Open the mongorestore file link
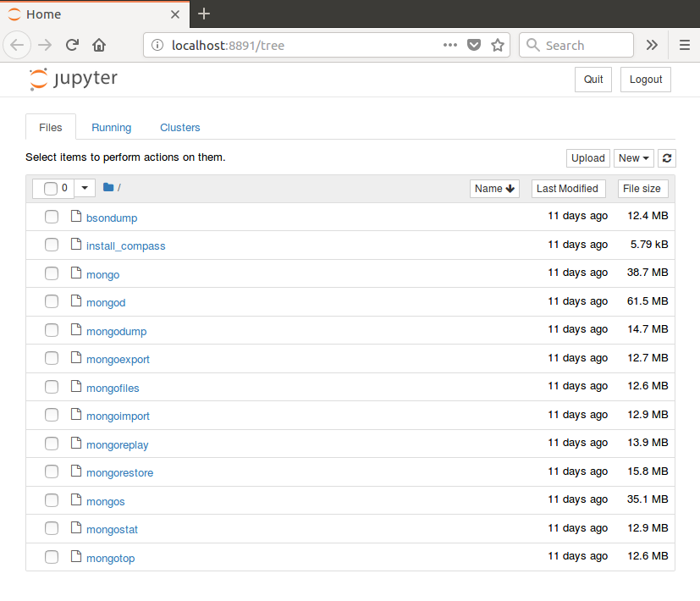Image resolution: width=700 pixels, height=601 pixels. point(119,472)
